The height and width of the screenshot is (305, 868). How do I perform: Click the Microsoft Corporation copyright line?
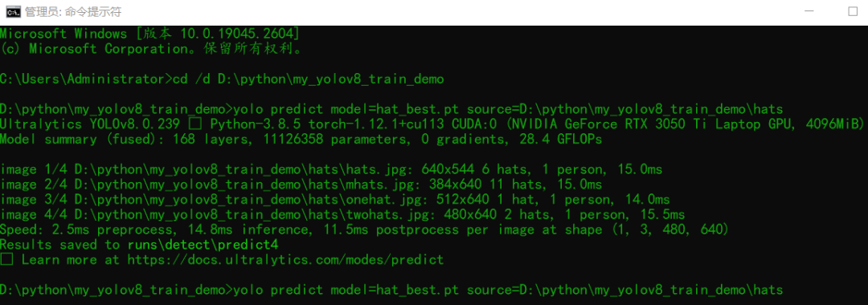click(x=150, y=49)
